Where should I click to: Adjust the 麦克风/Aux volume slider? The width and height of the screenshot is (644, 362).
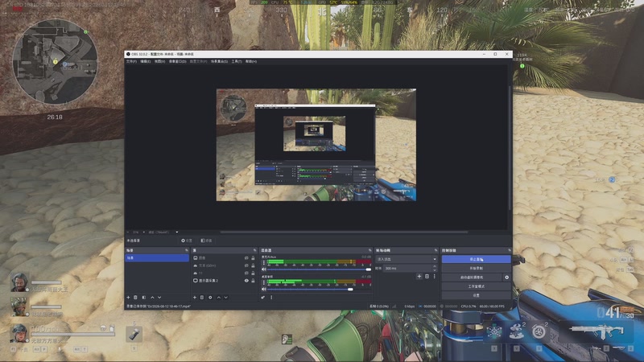tap(319, 269)
